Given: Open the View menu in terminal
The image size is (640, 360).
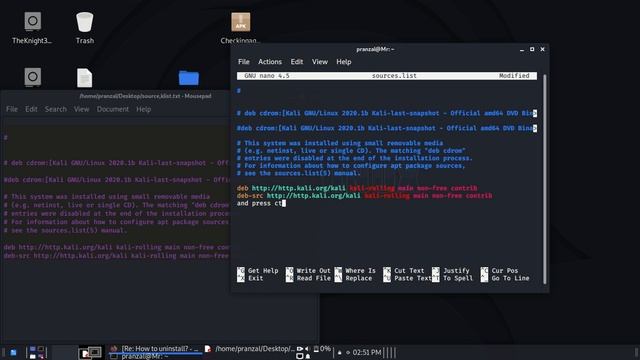Looking at the screenshot, I should [320, 62].
